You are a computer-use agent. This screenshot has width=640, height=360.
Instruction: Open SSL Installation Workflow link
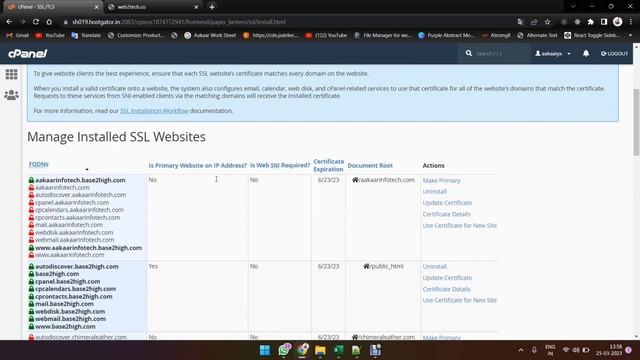(154, 111)
